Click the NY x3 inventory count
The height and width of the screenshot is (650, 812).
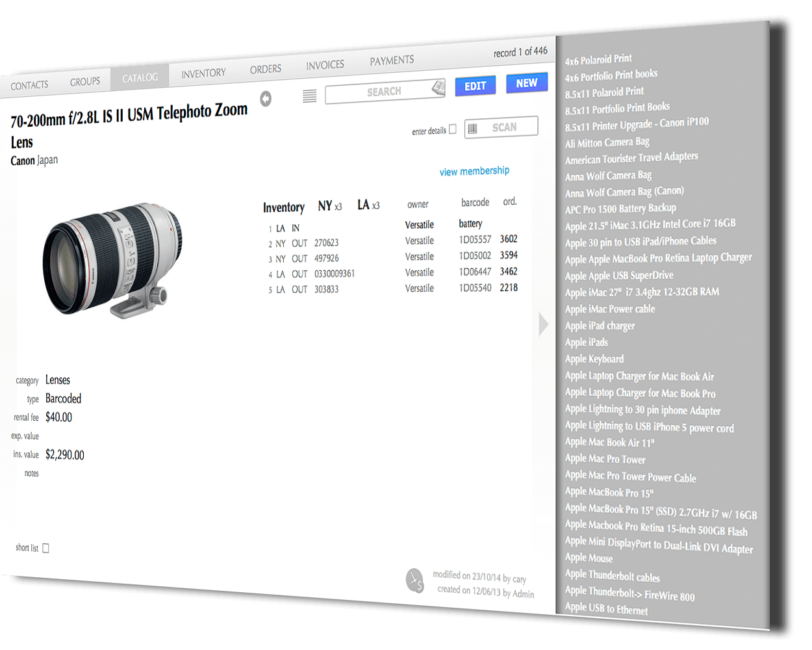coord(330,206)
